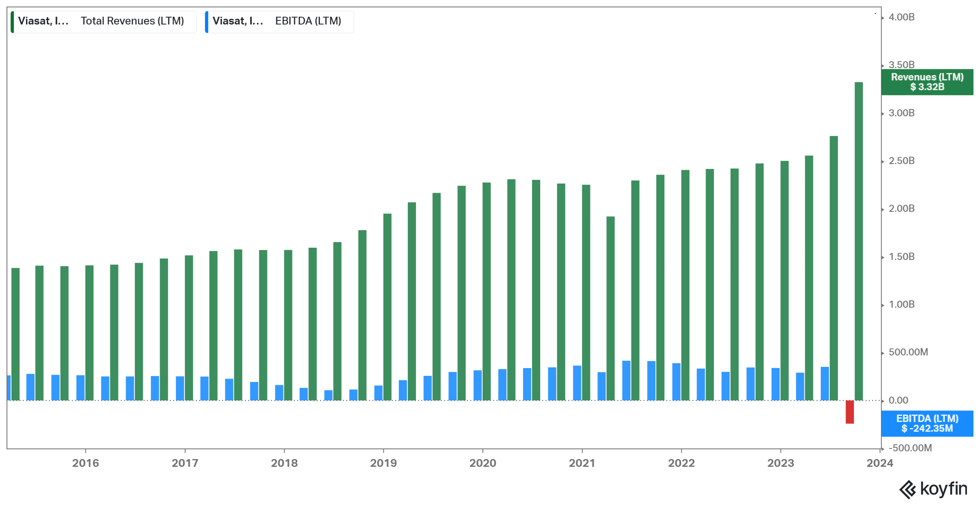The width and height of the screenshot is (980, 506).
Task: Click the 2016 x-axis tick label
Action: (85, 463)
